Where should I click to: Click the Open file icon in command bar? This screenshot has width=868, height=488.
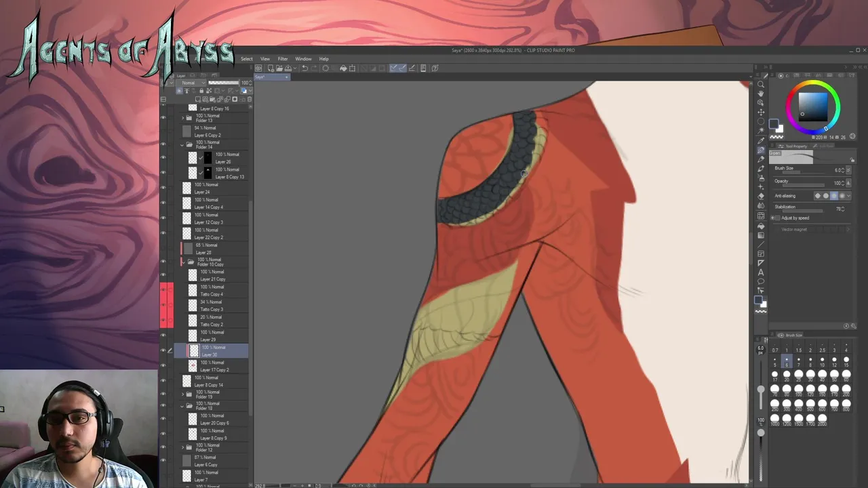[x=279, y=68]
